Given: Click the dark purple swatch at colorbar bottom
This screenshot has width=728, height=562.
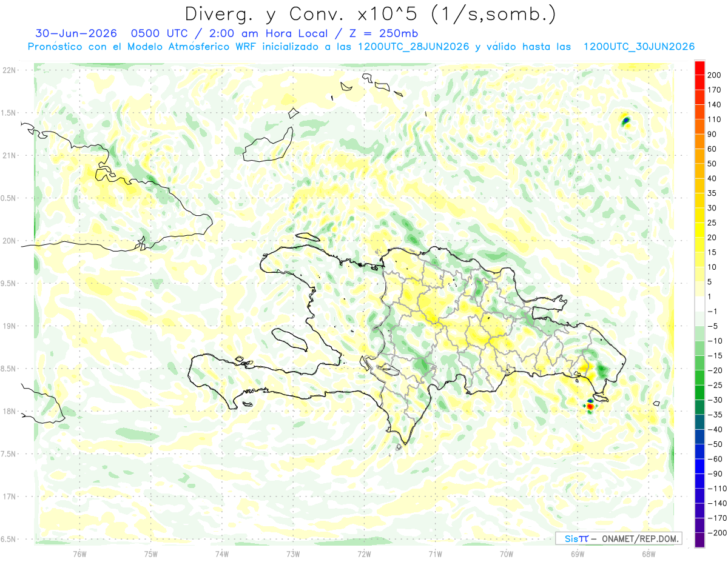Looking at the screenshot, I should [x=699, y=540].
